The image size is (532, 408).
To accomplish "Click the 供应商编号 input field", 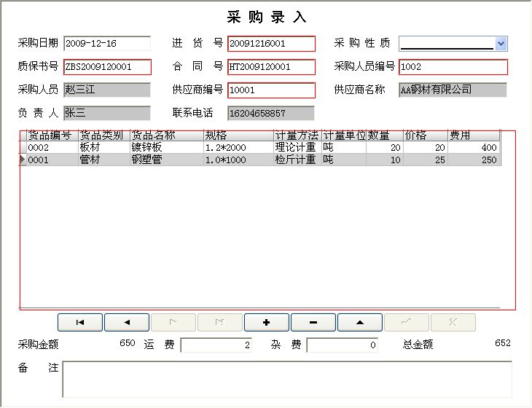I will point(271,90).
